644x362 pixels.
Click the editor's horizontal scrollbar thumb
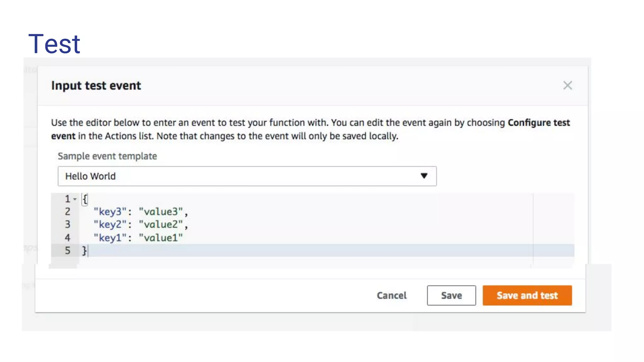pyautogui.click(x=63, y=266)
